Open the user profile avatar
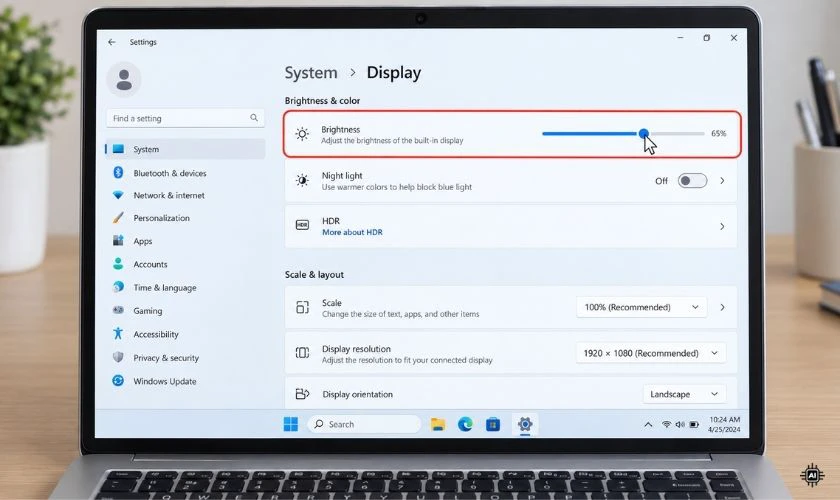840x500 pixels. (x=124, y=79)
